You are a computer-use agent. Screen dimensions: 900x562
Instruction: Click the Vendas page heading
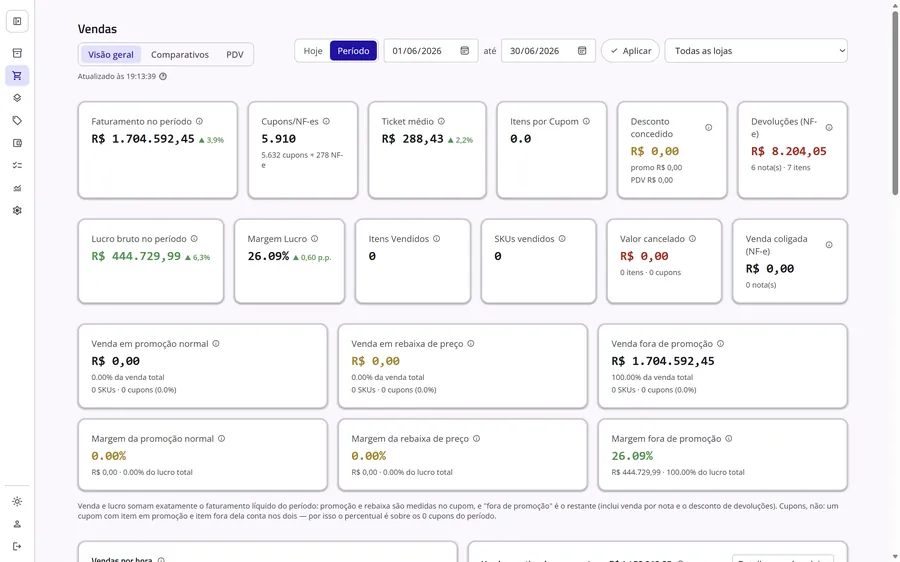(97, 29)
